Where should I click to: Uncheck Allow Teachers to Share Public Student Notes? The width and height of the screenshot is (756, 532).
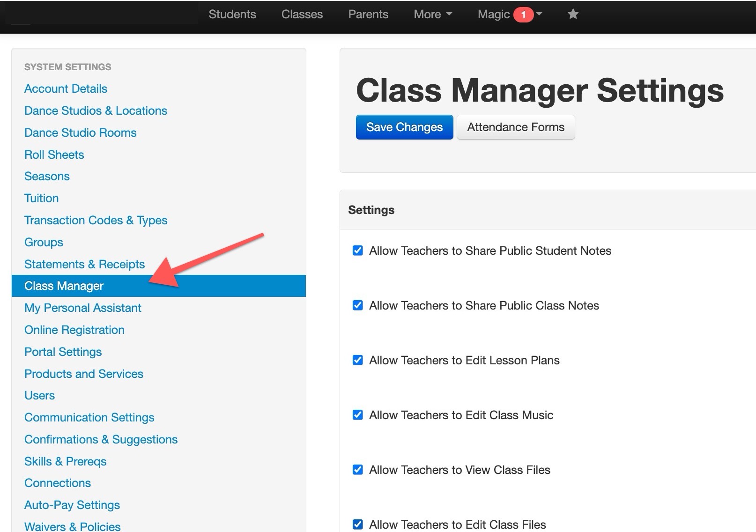358,251
